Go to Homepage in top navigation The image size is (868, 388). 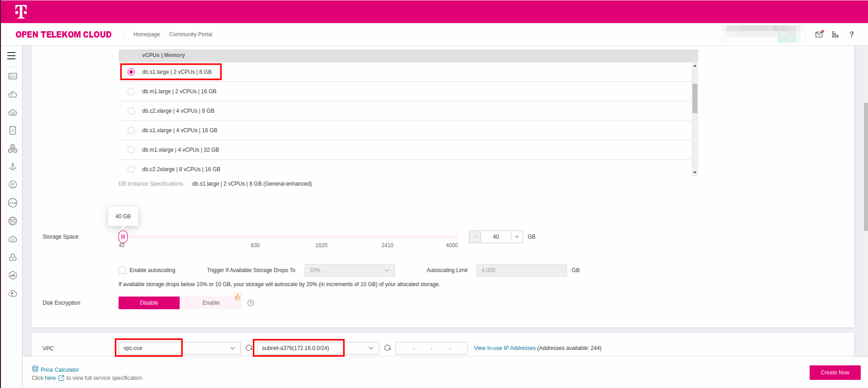point(147,34)
